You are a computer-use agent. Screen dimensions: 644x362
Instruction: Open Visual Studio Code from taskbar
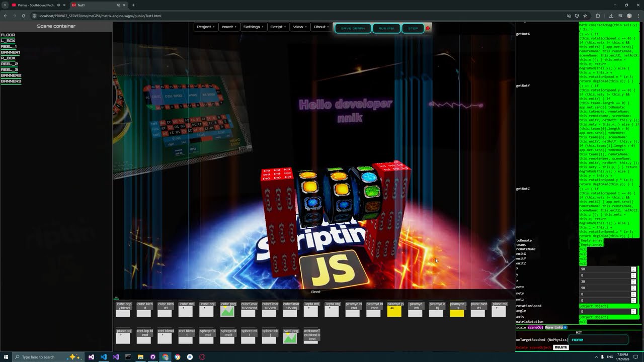tap(103, 357)
